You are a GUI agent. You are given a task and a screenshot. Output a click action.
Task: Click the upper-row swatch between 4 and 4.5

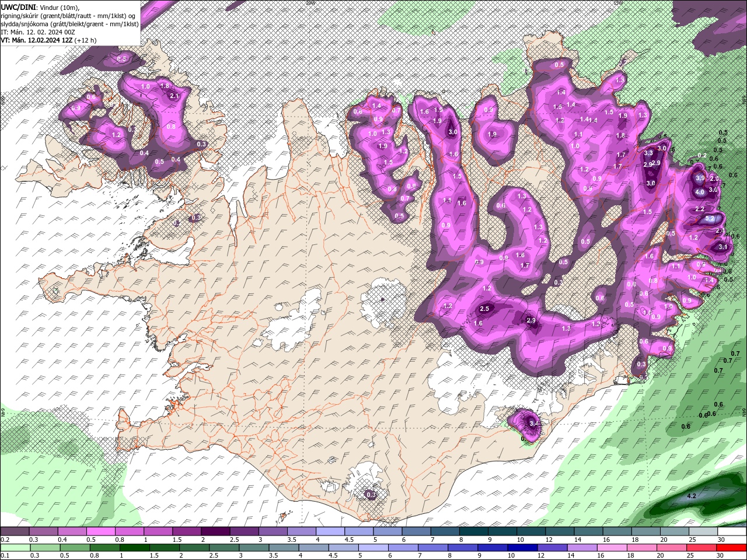[330, 531]
